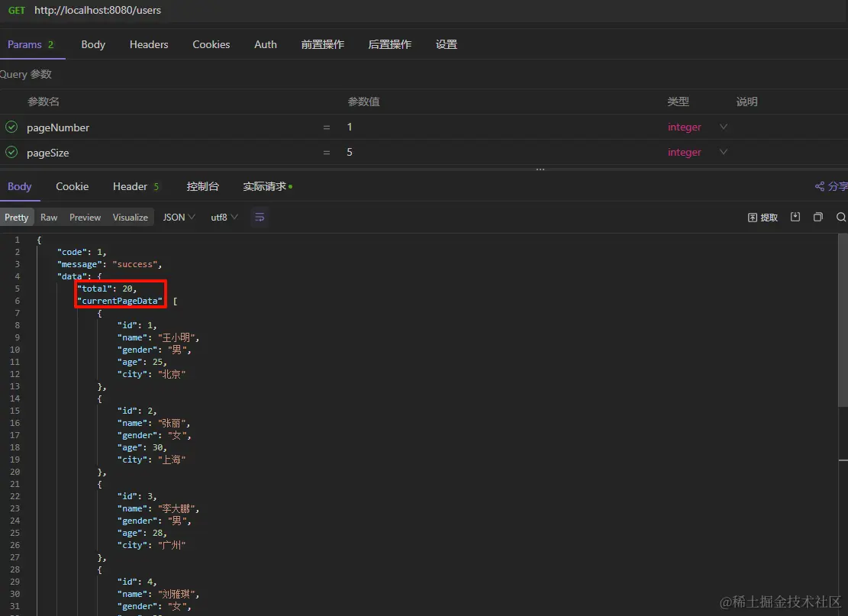848x616 pixels.
Task: Open the 后置操作 tab
Action: point(389,44)
